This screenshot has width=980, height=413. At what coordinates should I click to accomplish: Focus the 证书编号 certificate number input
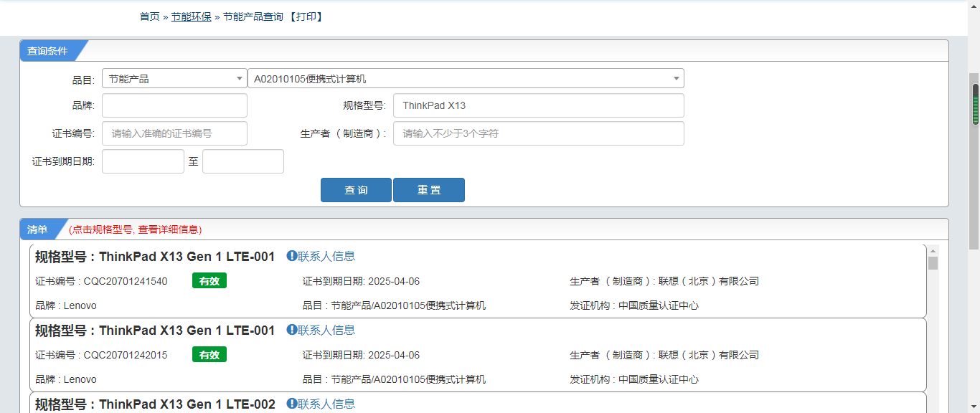pos(174,133)
